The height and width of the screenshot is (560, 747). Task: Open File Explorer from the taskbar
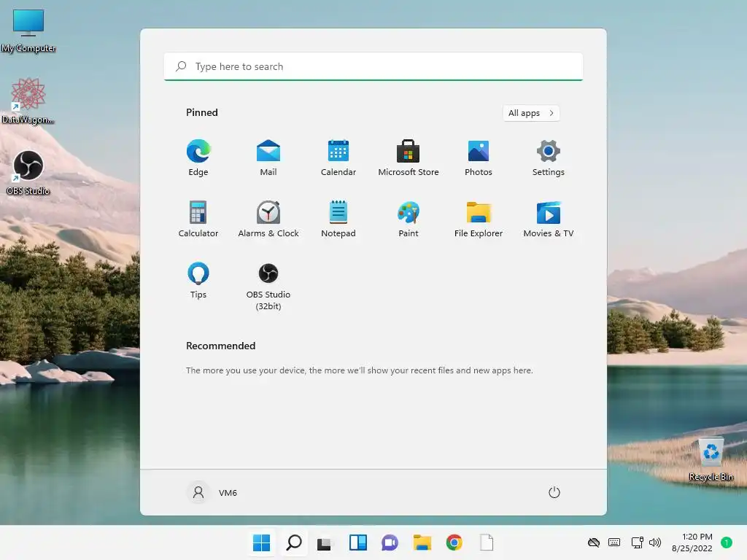pos(422,542)
